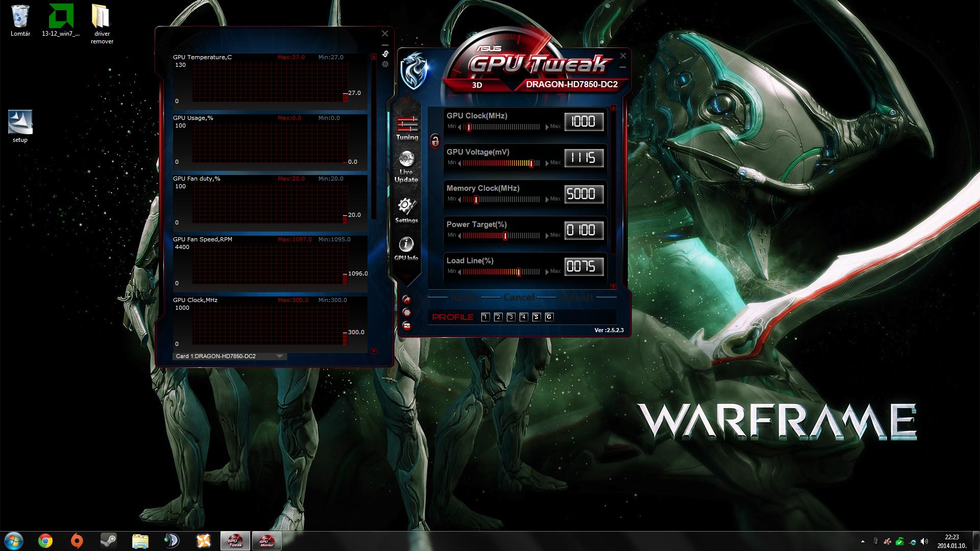Decrease GPU Voltage with Min arrow
This screenshot has width=980, height=551.
pos(459,163)
